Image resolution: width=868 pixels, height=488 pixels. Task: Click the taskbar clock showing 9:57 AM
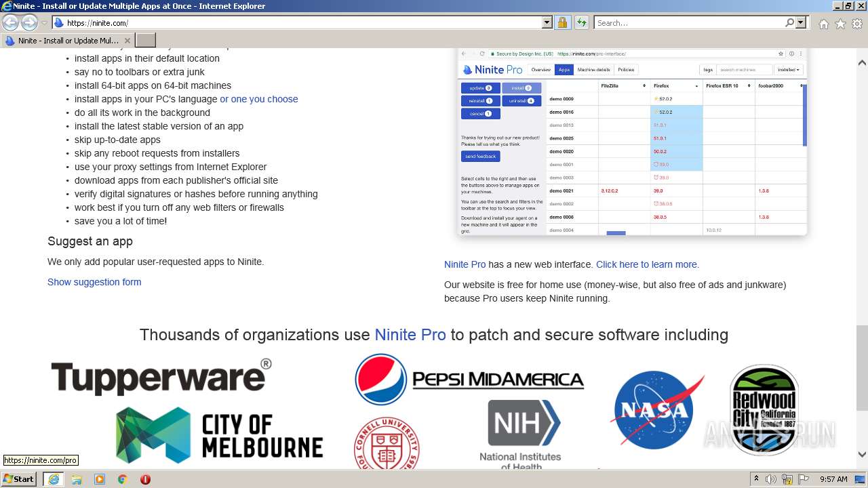pos(833,479)
